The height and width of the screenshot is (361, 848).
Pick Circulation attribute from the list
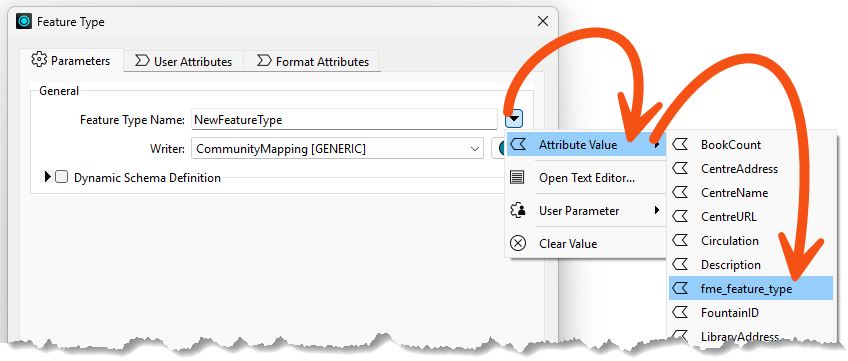click(751, 240)
